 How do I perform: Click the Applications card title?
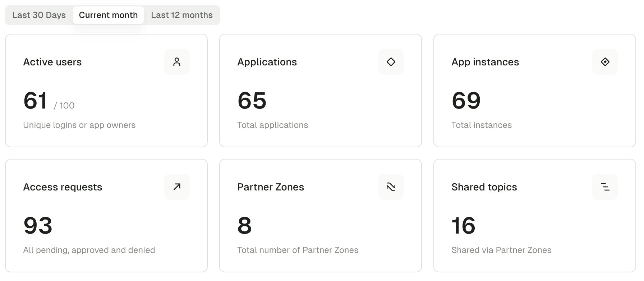click(x=267, y=62)
